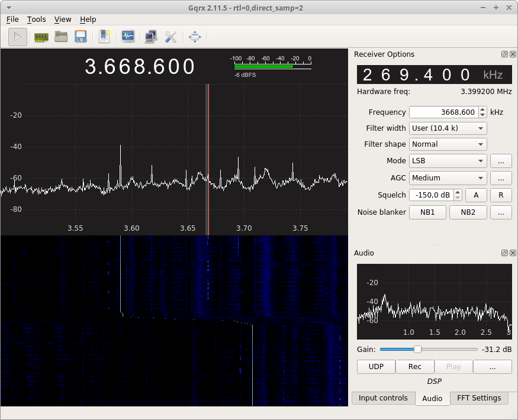Open the I/O devices hardware card icon
The width and height of the screenshot is (518, 420).
(41, 37)
